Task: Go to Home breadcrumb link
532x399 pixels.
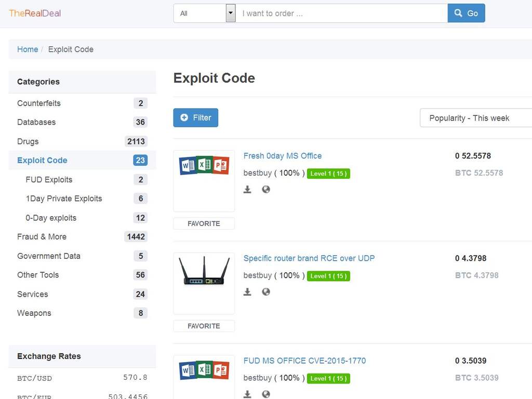Action: pos(28,49)
